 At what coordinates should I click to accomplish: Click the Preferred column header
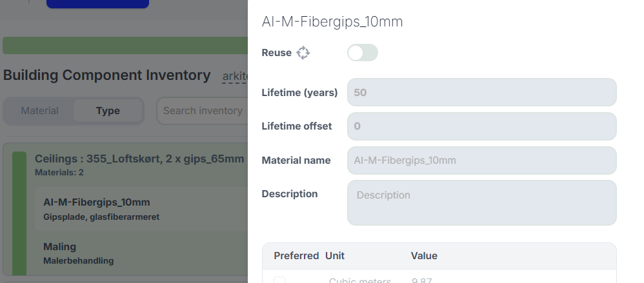(296, 256)
